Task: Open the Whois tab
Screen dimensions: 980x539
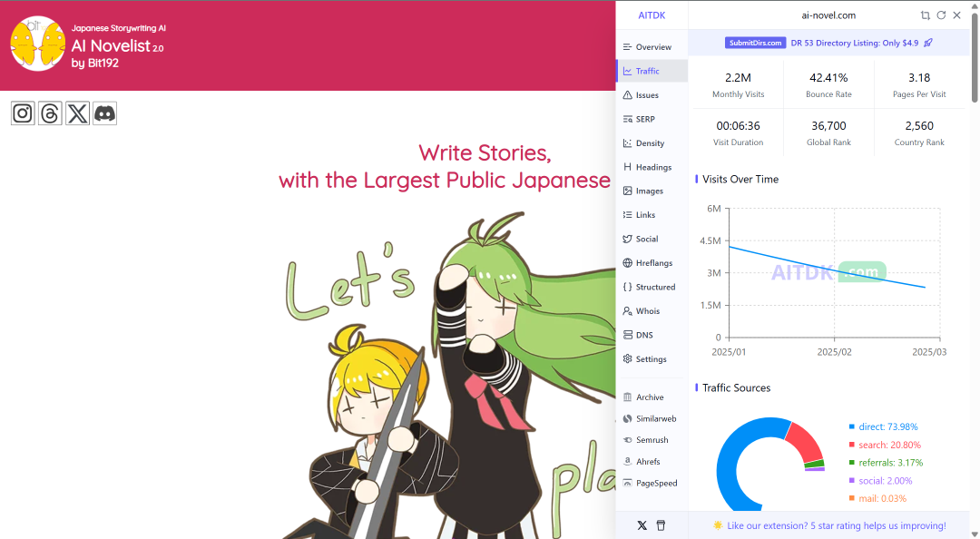Action: pos(652,310)
